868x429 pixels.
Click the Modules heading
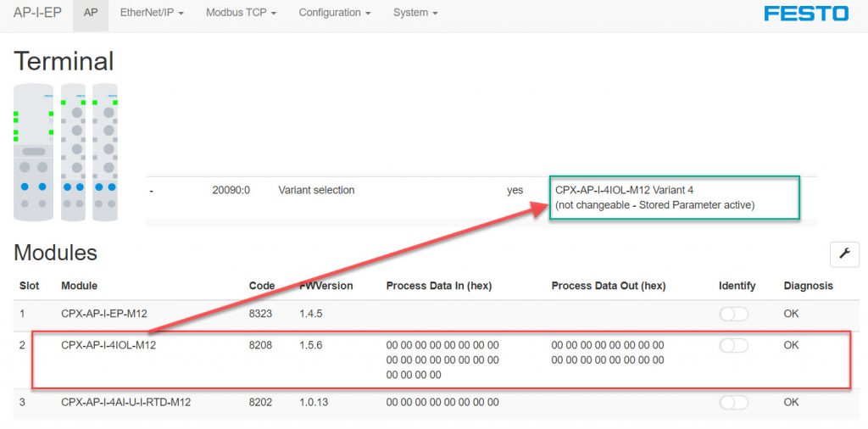tap(55, 253)
